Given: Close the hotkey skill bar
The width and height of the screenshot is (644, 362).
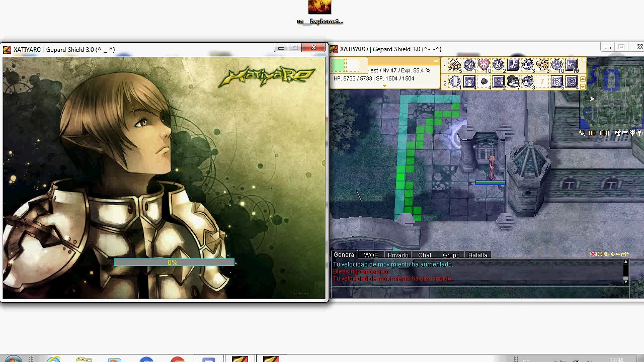Looking at the screenshot, I should coord(584,60).
